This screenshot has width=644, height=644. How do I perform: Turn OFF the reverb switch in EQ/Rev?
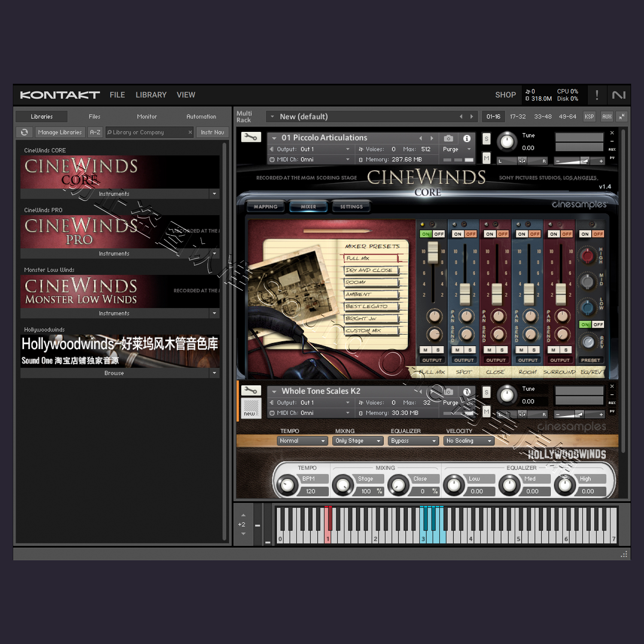(x=598, y=325)
